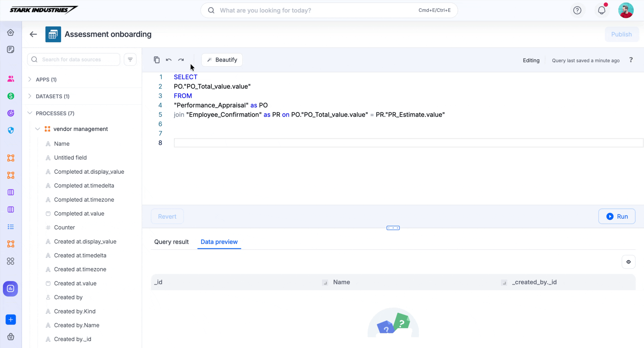Select the Data preview tab
The height and width of the screenshot is (348, 644).
click(x=219, y=242)
